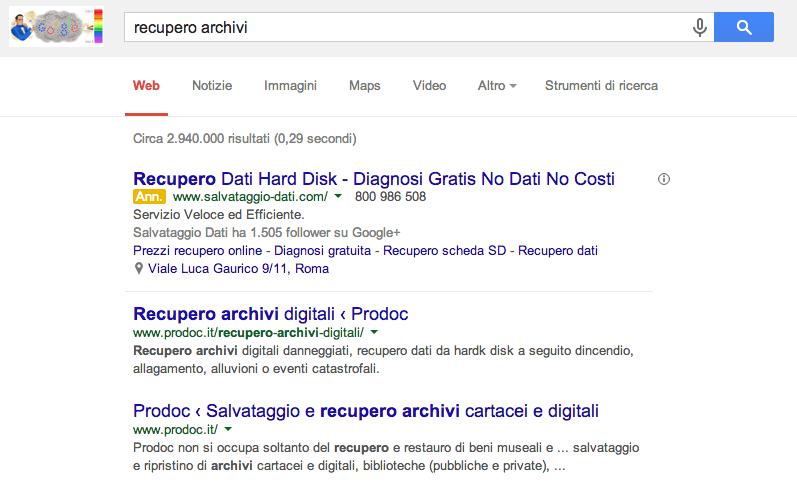Click the Recupero dati sitelink
The image size is (797, 497).
coord(558,251)
